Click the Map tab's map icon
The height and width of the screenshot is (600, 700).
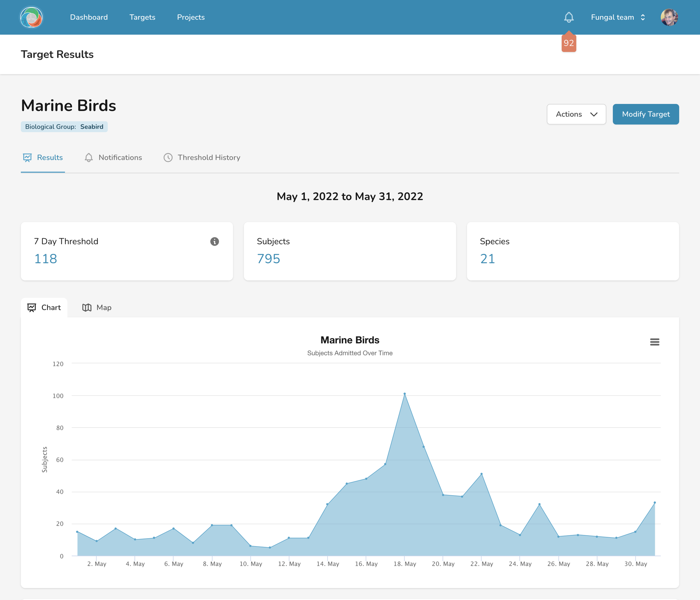coord(87,308)
